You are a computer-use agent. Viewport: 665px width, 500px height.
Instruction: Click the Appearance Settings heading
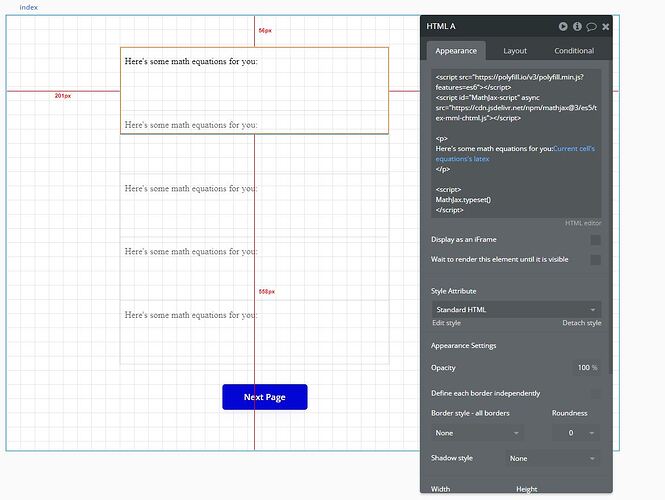click(463, 346)
